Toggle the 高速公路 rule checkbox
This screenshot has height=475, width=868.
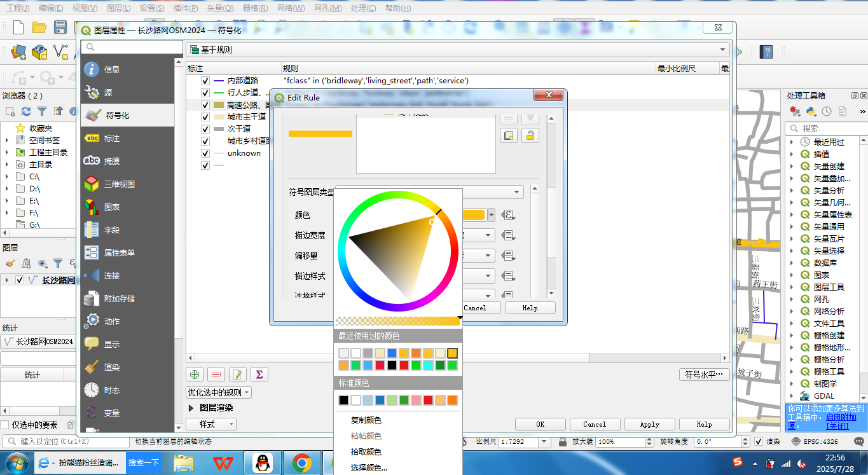click(205, 105)
